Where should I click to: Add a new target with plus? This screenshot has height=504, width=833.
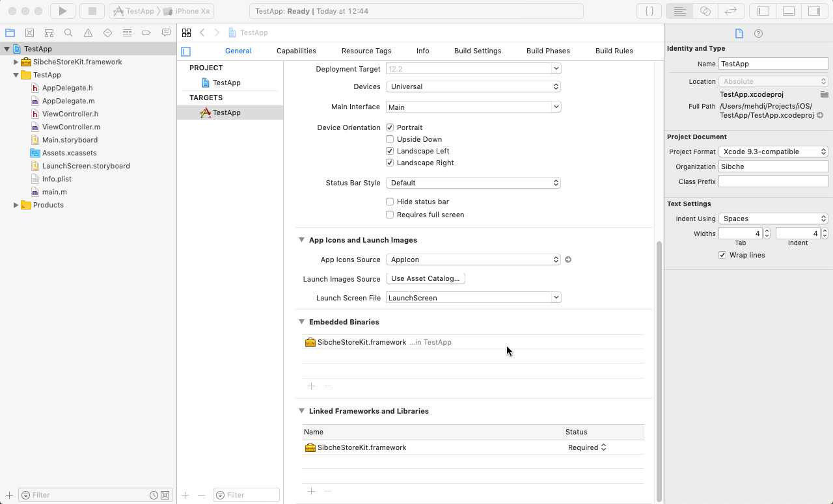(185, 495)
